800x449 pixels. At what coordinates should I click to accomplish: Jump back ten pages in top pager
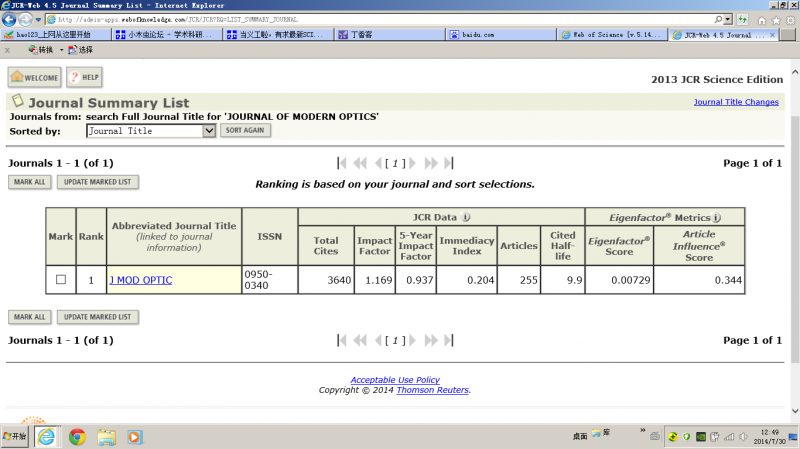pyautogui.click(x=360, y=163)
